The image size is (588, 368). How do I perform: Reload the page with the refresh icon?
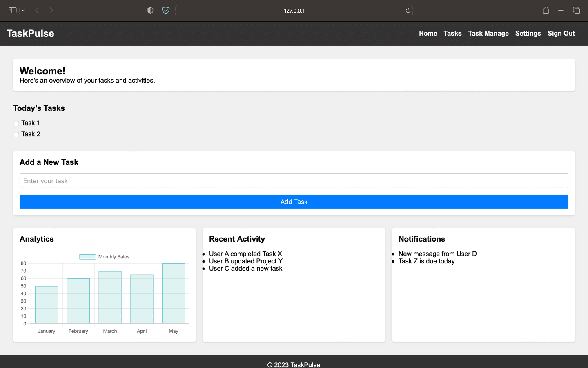click(x=408, y=11)
